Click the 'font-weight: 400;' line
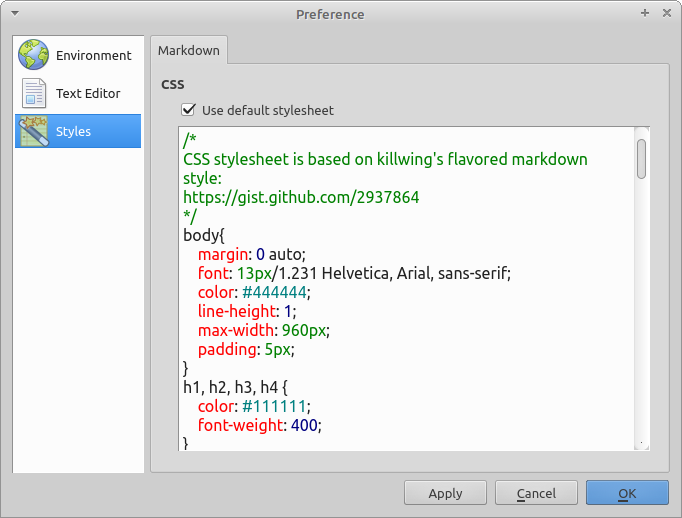The image size is (682, 518). 260,425
